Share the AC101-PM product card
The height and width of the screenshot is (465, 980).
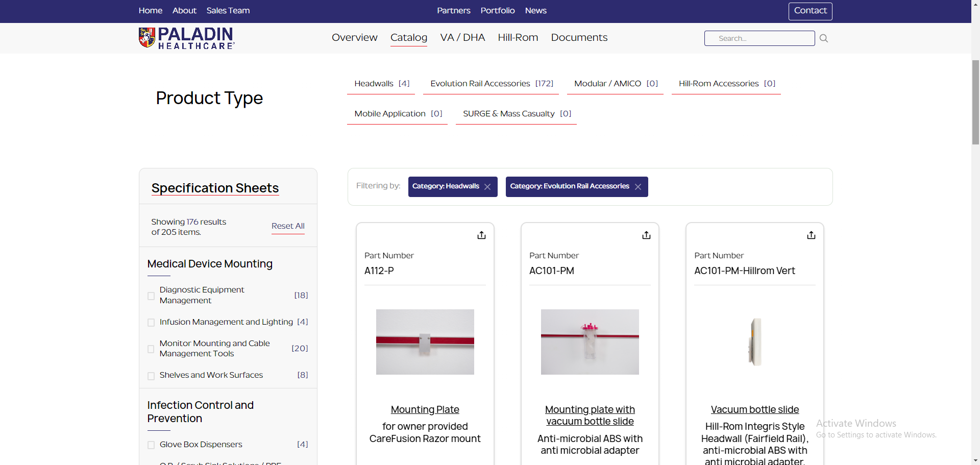tap(646, 235)
